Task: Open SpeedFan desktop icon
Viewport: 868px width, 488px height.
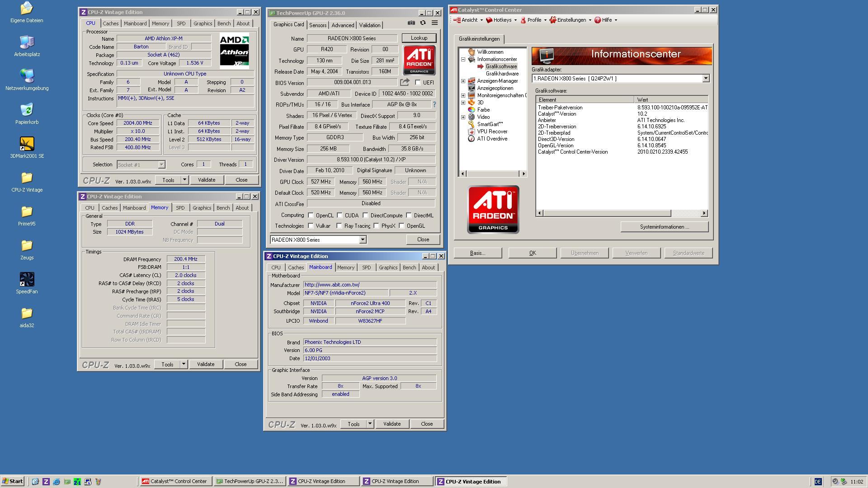Action: (x=27, y=280)
